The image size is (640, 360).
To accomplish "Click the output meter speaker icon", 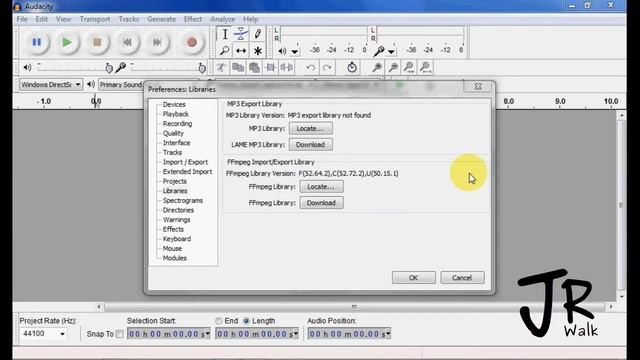I will [x=282, y=51].
